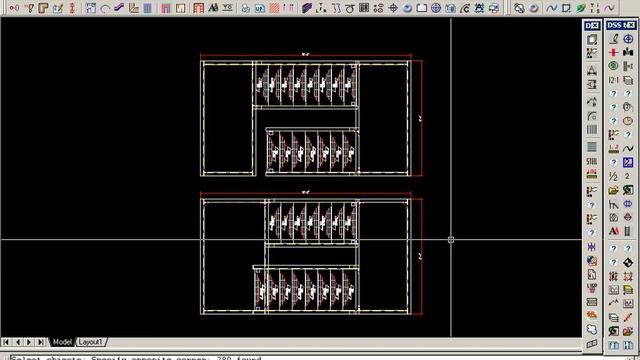Select the red 'A' text icon in DSS palette
Viewport: 640px width, 360px height.
pyautogui.click(x=613, y=231)
